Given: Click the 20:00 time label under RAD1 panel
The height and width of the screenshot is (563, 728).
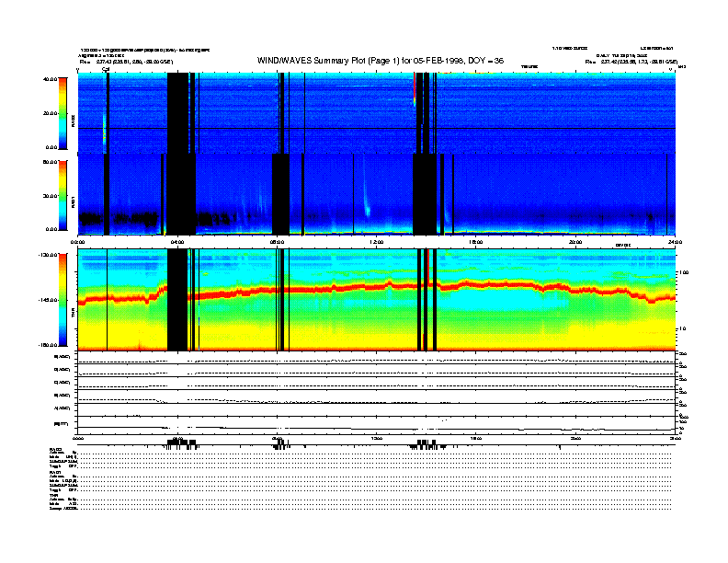Looking at the screenshot, I should point(575,242).
